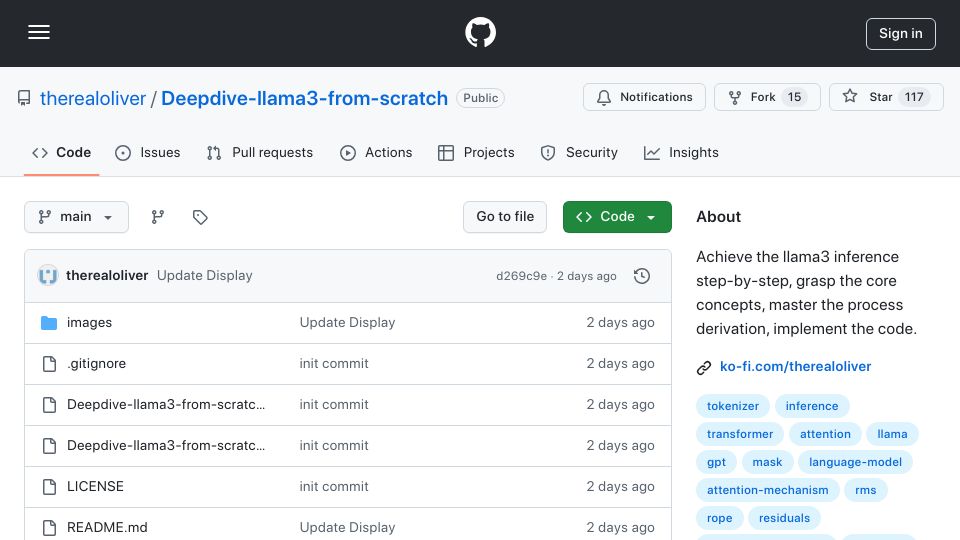View tags via the tag icon

pos(200,217)
